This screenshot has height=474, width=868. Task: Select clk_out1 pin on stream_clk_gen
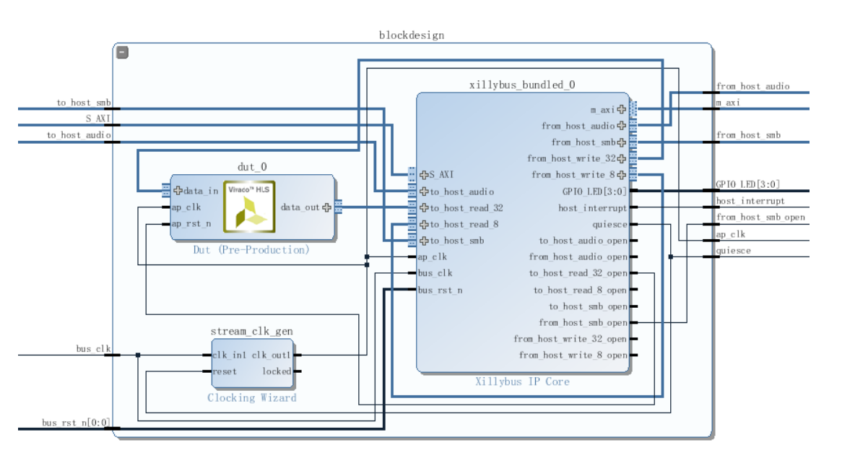(x=271, y=355)
